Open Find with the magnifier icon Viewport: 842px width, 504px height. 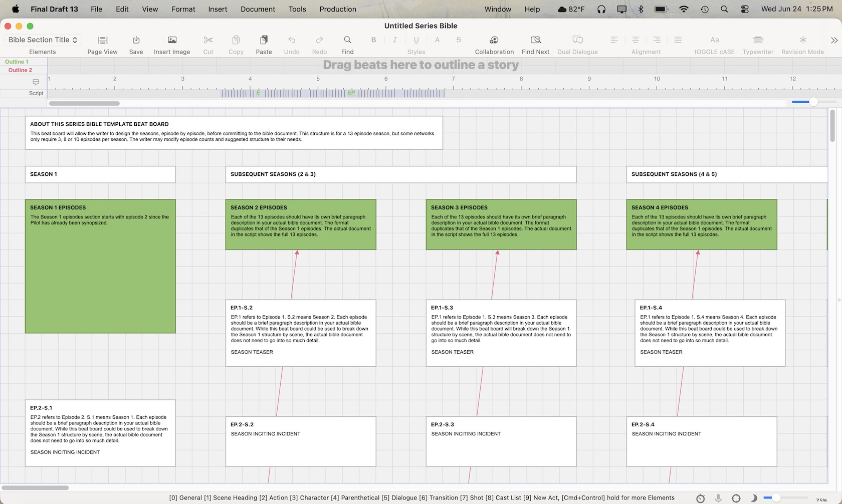pos(347,40)
